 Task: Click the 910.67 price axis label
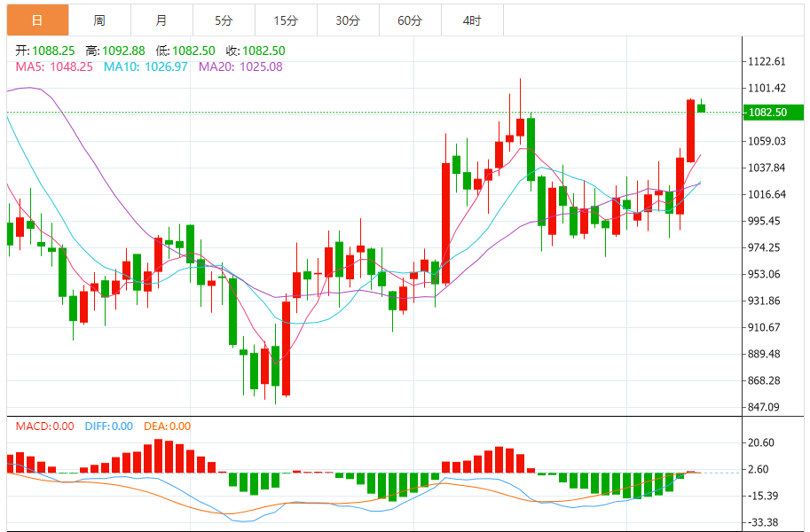click(764, 327)
